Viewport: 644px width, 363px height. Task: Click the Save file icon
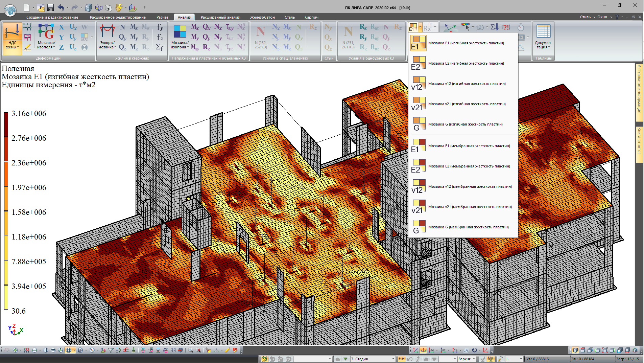50,7
